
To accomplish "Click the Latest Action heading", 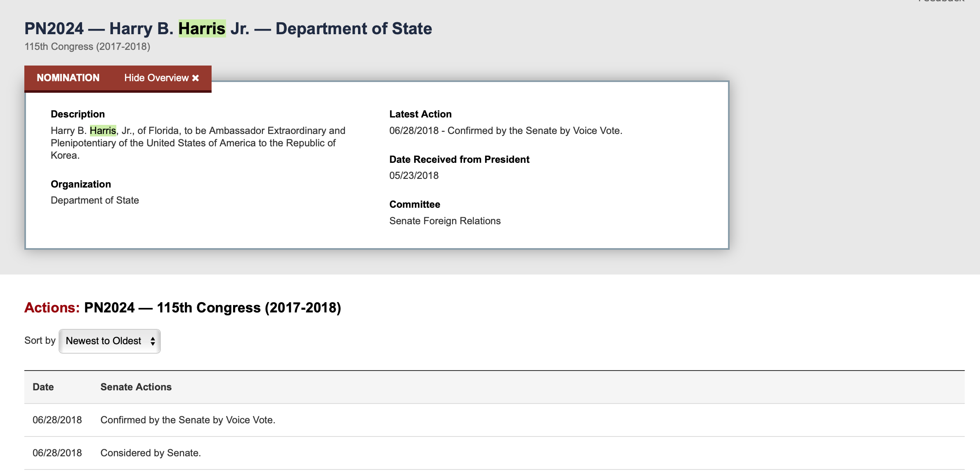I will click(x=420, y=114).
